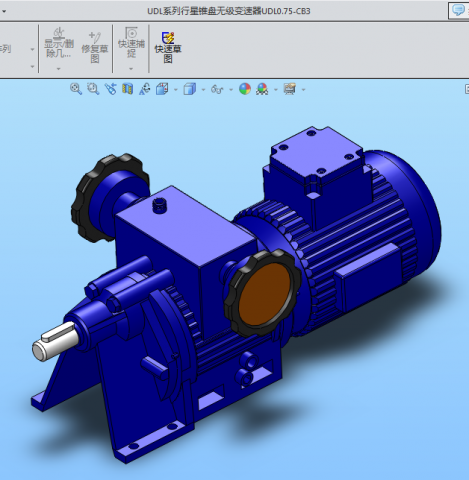Expand the Apply Scene dropdown arrow
Image resolution: width=469 pixels, height=480 pixels.
[276, 90]
